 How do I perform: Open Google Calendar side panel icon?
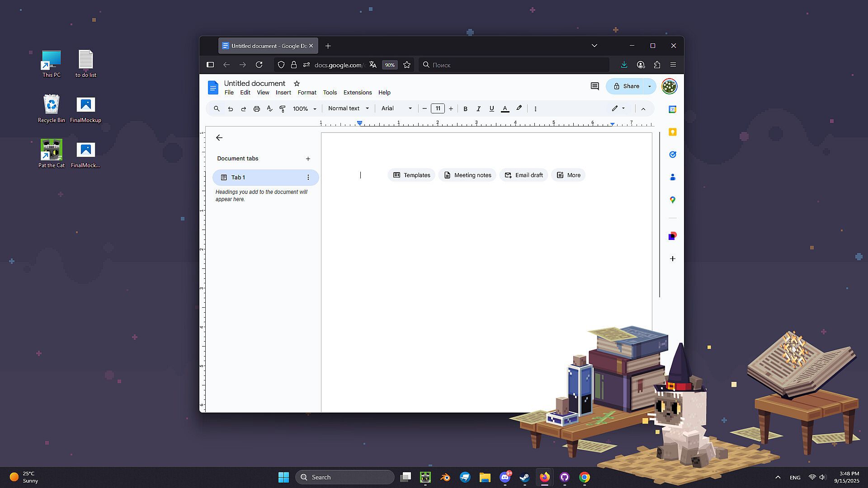coord(672,109)
